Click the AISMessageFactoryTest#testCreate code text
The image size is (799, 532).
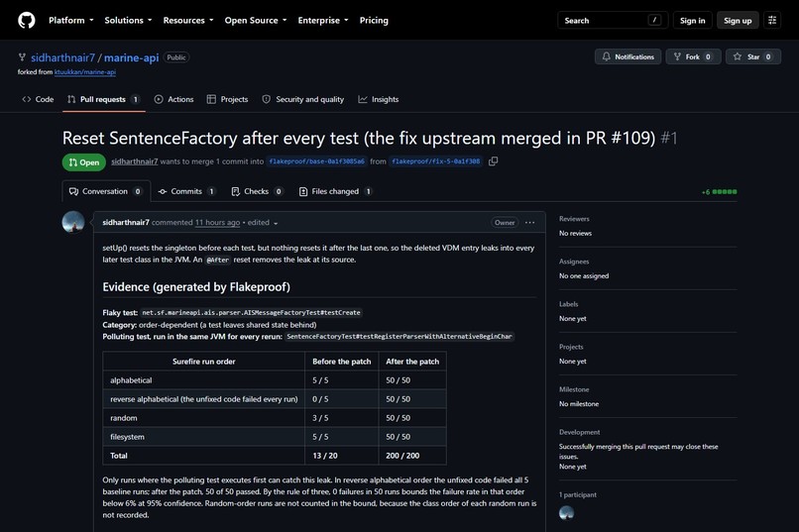(x=251, y=313)
